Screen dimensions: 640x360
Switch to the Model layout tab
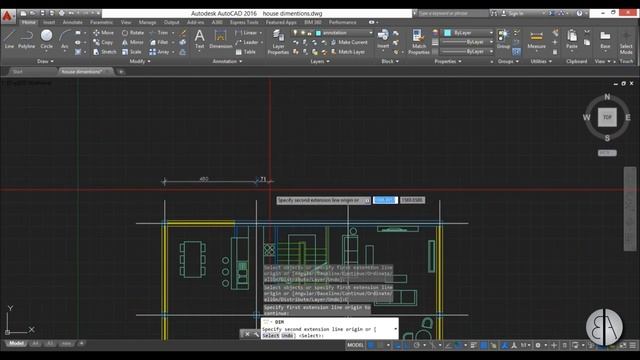16,344
